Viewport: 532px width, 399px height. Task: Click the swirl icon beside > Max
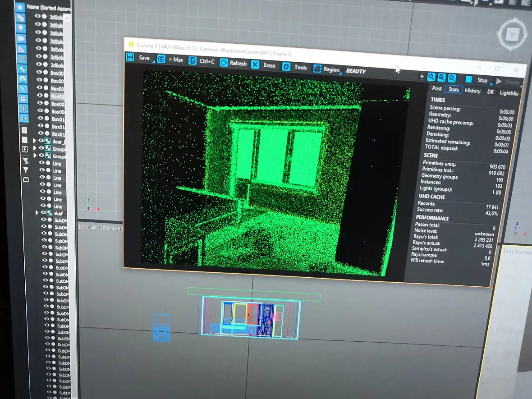click(x=161, y=59)
